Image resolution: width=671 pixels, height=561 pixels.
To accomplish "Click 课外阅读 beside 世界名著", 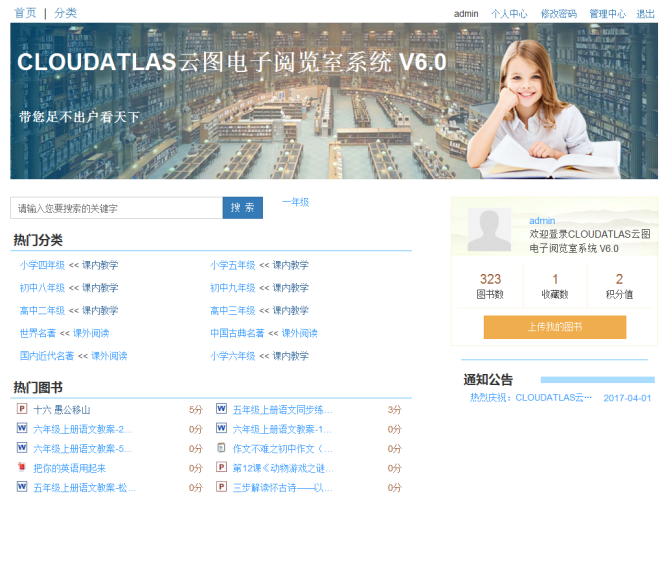I will point(91,333).
